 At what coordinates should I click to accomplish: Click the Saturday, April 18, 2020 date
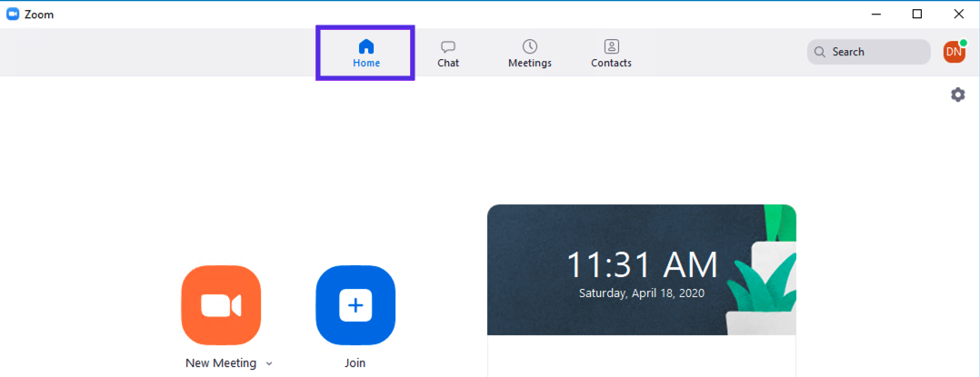pos(642,293)
